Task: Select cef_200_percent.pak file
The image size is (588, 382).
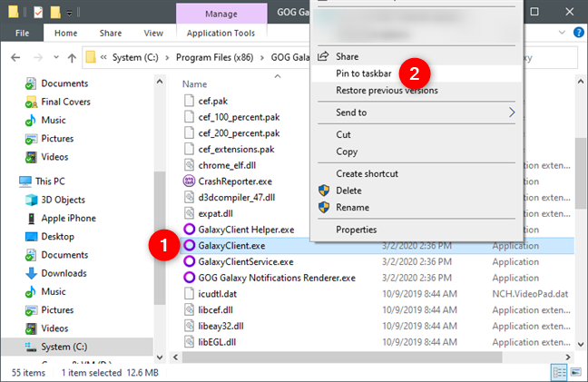Action: tap(239, 133)
